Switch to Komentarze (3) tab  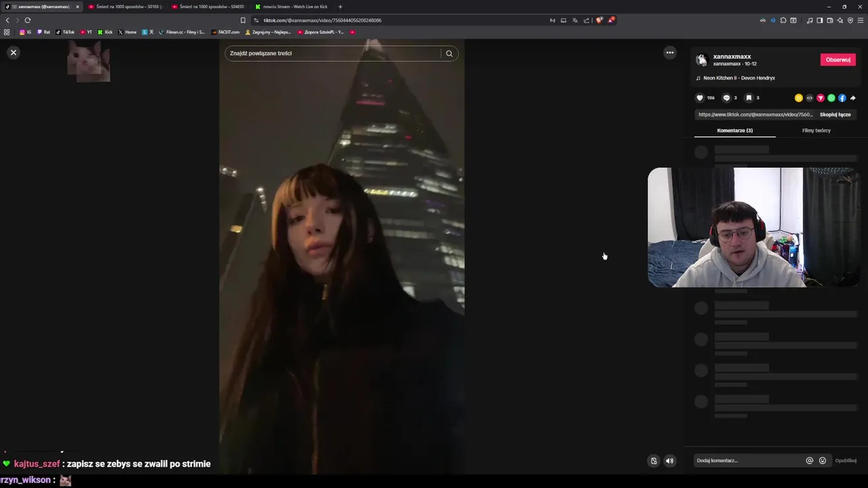(735, 130)
